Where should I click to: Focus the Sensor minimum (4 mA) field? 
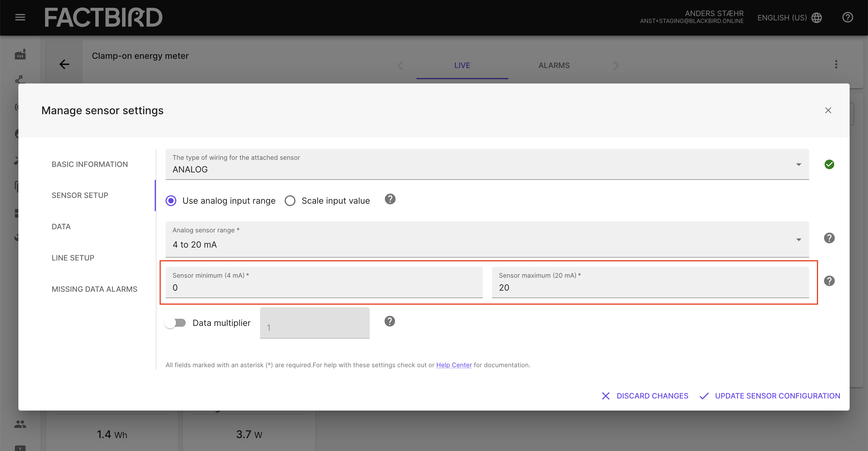(x=324, y=282)
